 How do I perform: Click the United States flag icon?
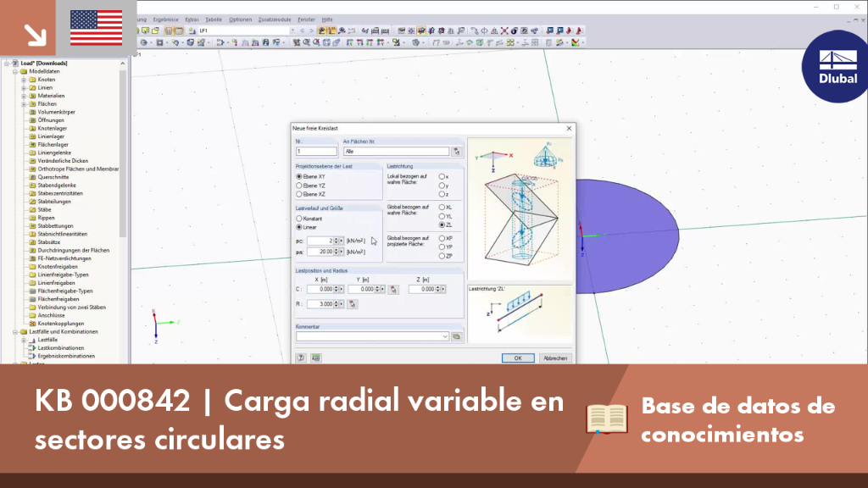tap(97, 28)
